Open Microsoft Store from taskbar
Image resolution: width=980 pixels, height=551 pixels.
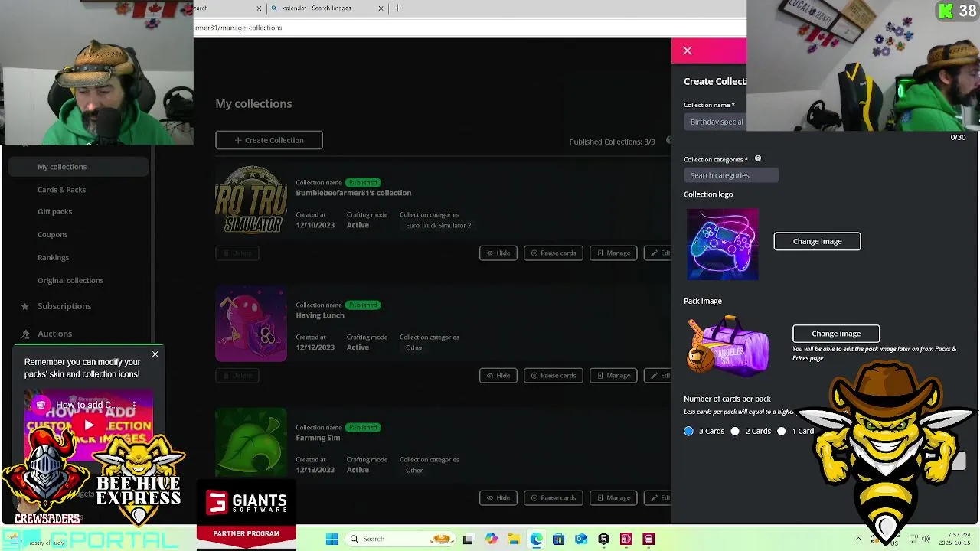558,540
